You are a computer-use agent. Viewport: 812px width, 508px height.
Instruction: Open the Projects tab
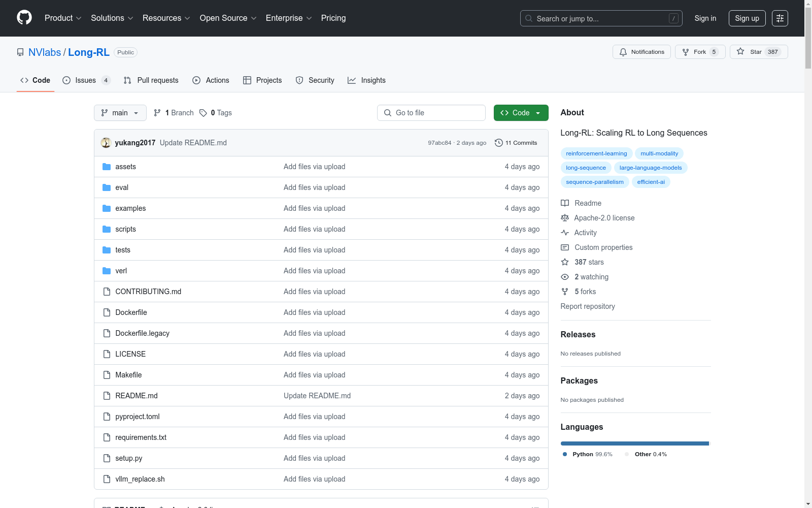[262, 80]
